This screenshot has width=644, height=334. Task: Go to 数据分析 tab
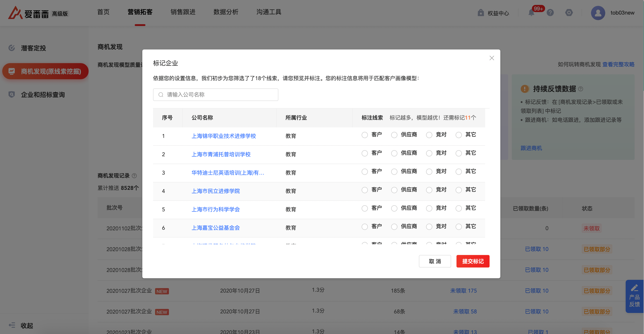click(x=226, y=12)
